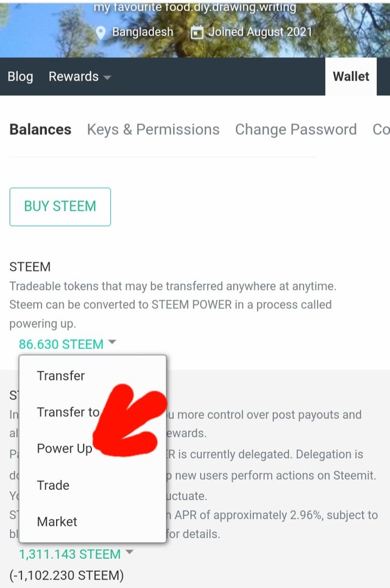Click the BUY STEEM button
390x588 pixels.
pos(60,207)
